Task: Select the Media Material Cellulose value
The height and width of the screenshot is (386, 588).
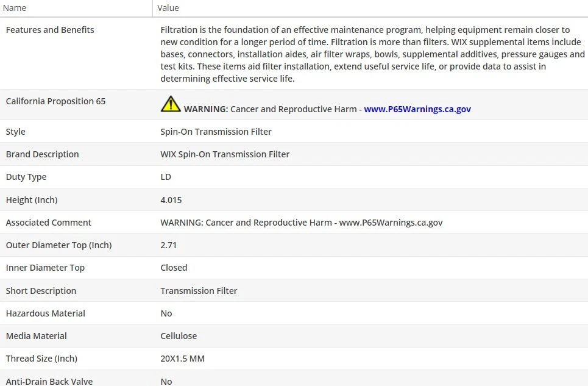Action: click(x=179, y=336)
